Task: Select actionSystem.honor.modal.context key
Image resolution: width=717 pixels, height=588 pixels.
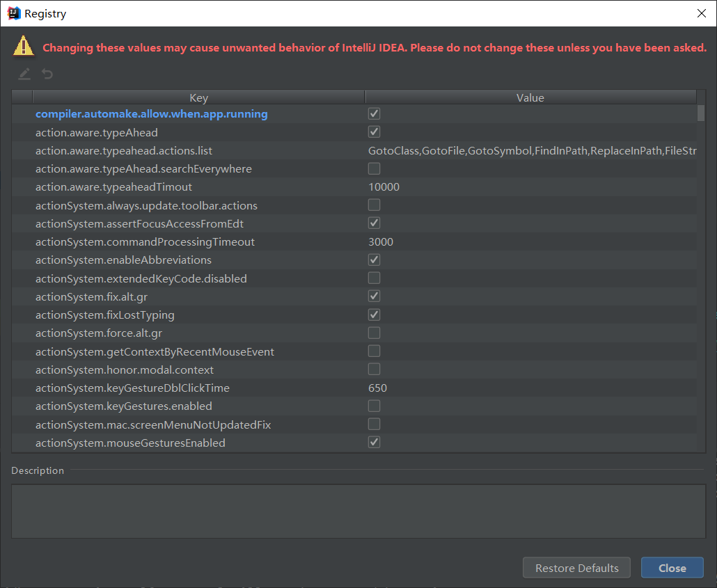Action: (x=125, y=370)
